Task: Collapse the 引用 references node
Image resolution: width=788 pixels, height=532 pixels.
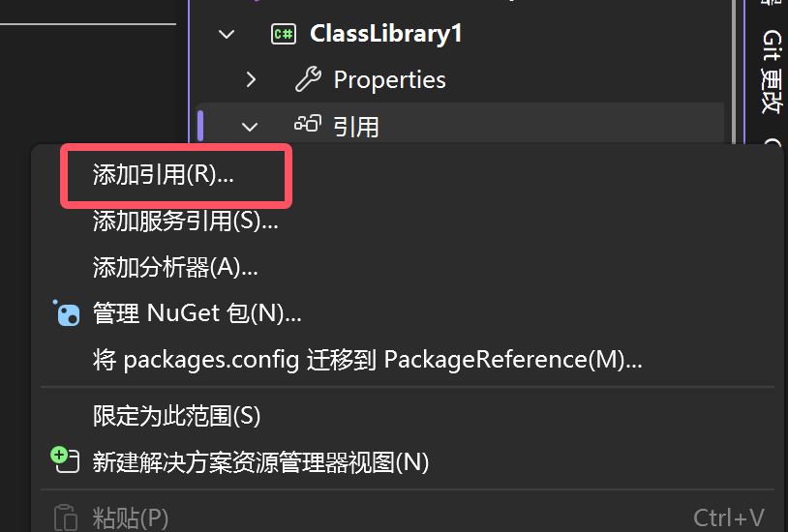Action: click(x=250, y=127)
